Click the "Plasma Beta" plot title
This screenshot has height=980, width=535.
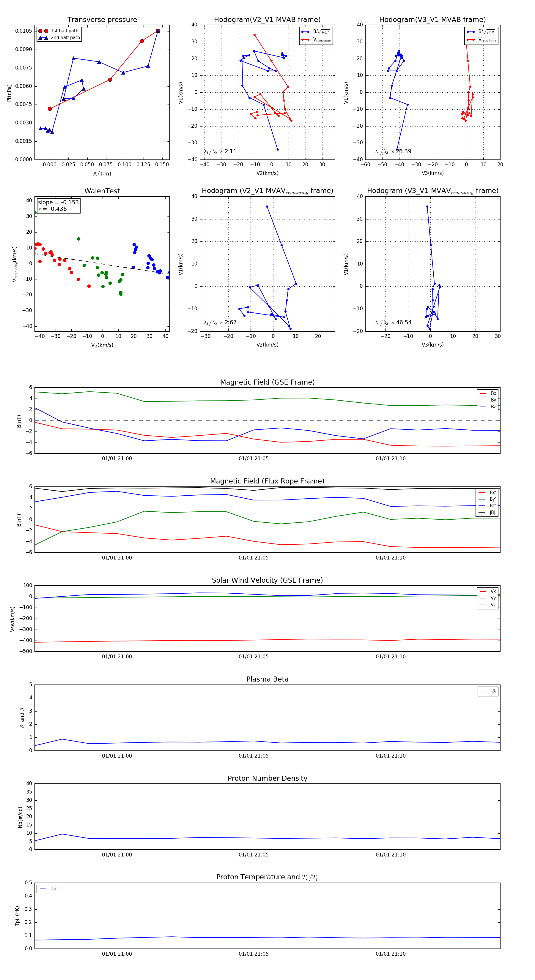pyautogui.click(x=267, y=679)
